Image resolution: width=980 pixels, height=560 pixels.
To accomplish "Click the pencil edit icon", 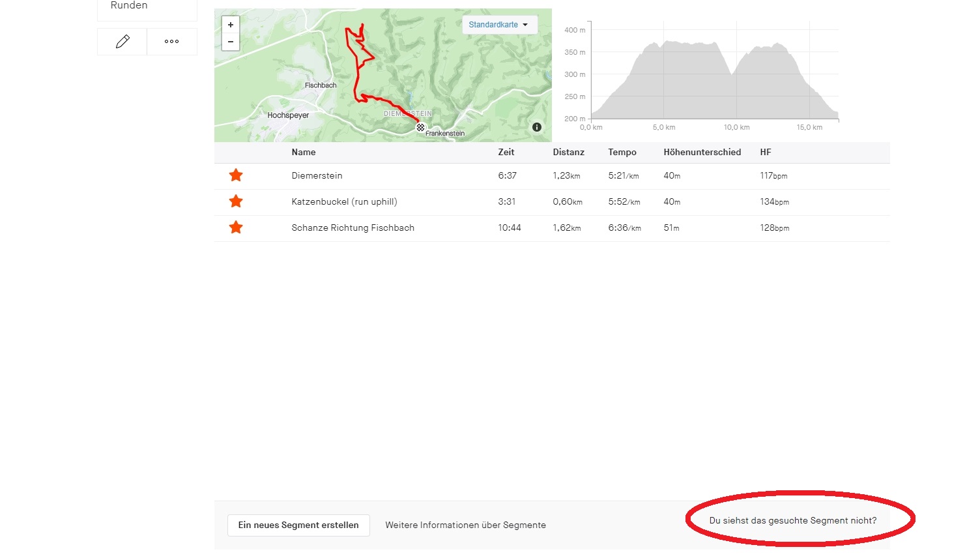I will (122, 42).
